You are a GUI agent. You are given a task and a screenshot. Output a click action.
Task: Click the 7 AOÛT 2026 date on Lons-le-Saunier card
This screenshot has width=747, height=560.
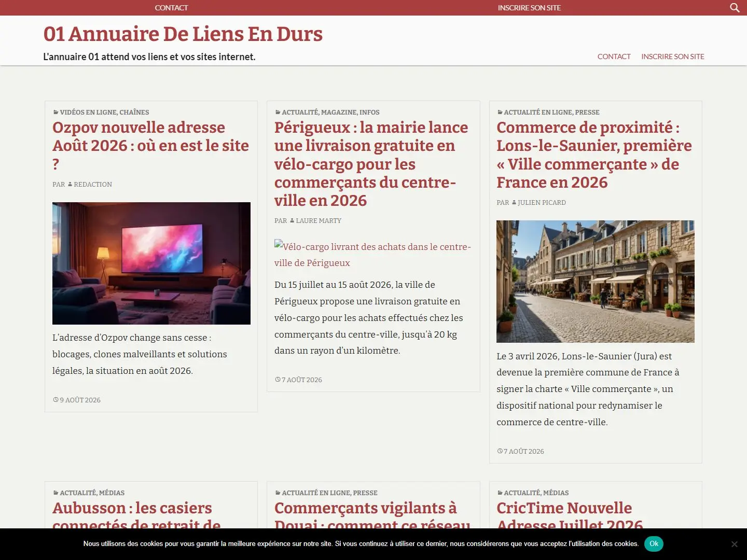[x=524, y=451]
